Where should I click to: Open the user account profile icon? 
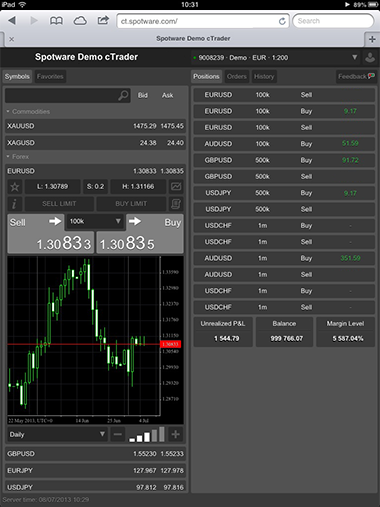[x=370, y=57]
